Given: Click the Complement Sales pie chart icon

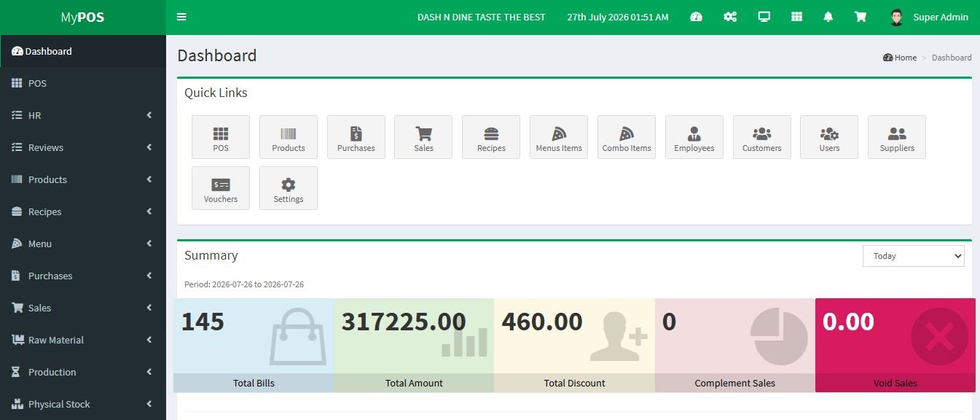Looking at the screenshot, I should click(779, 336).
